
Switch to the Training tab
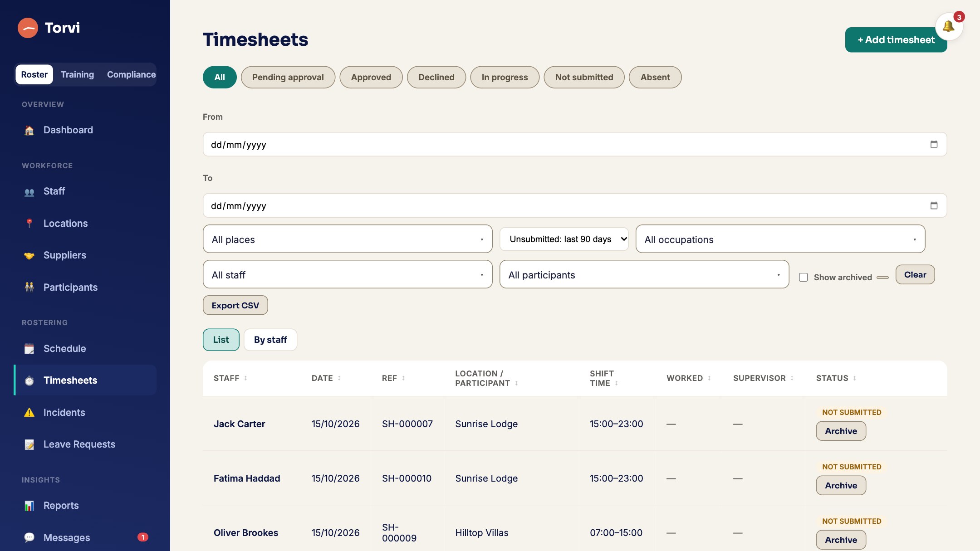tap(77, 74)
